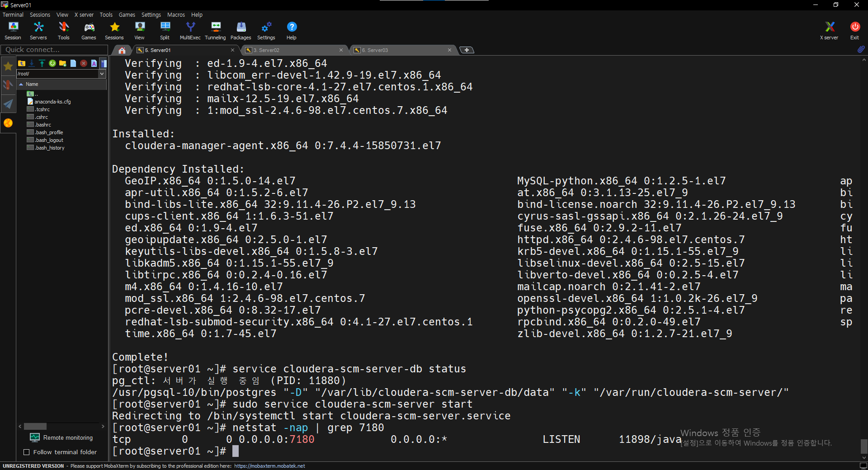Close the 3. Server02 tab
The width and height of the screenshot is (868, 470).
(341, 50)
